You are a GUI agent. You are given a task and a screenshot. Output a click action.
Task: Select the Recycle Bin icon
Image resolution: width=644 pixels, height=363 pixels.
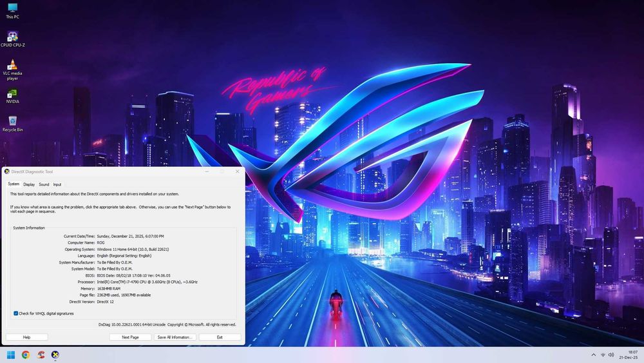tap(12, 124)
